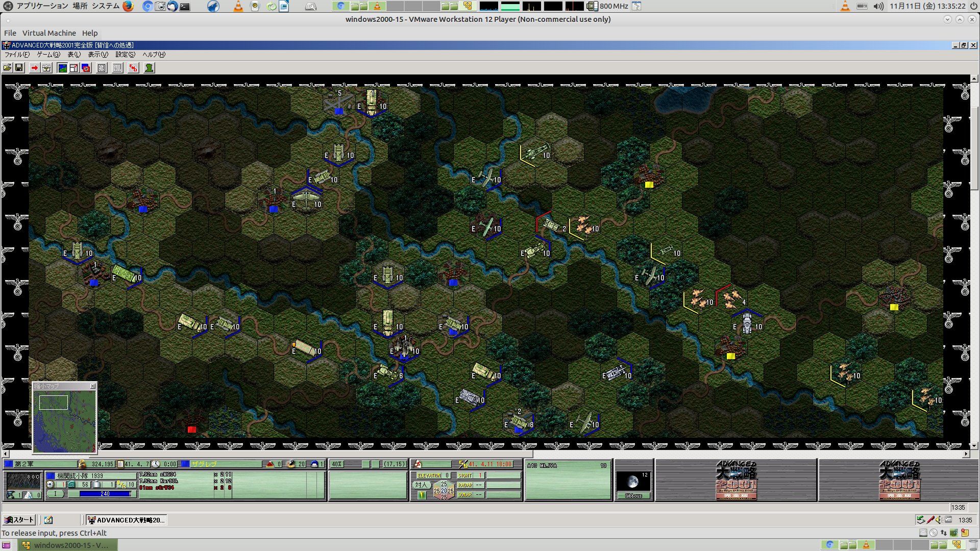The height and width of the screenshot is (551, 980).
Task: Close the mini-map panel
Action: [92, 386]
